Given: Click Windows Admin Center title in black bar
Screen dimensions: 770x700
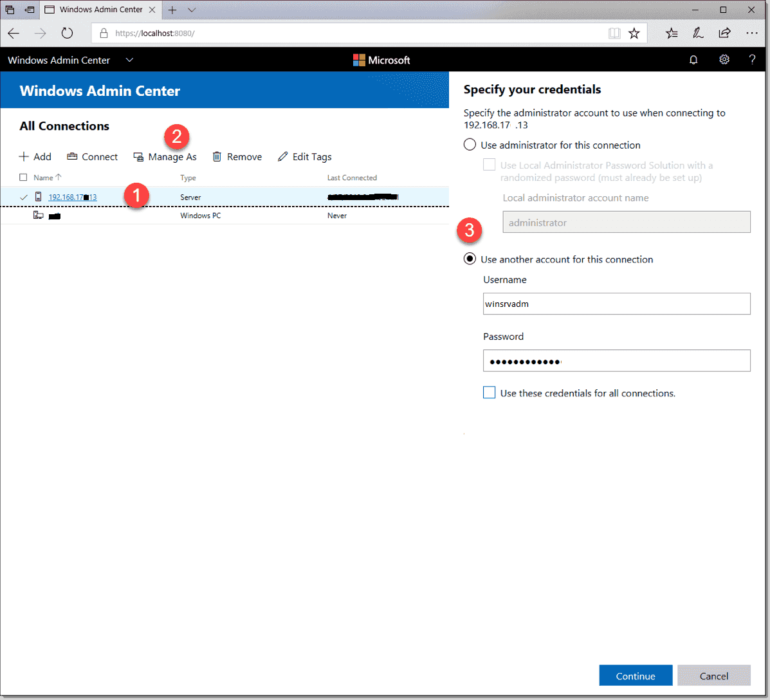Looking at the screenshot, I should 59,60.
